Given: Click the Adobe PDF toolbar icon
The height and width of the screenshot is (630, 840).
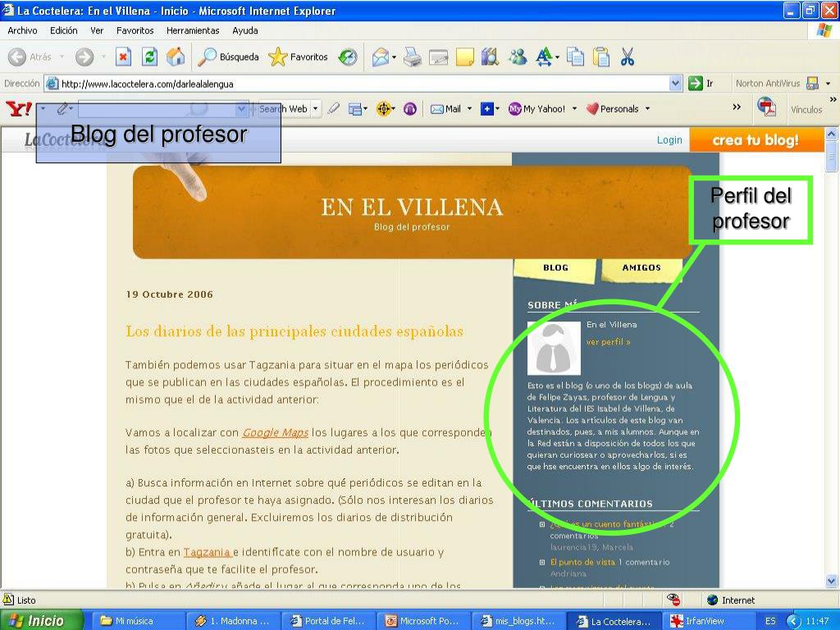Looking at the screenshot, I should [767, 107].
